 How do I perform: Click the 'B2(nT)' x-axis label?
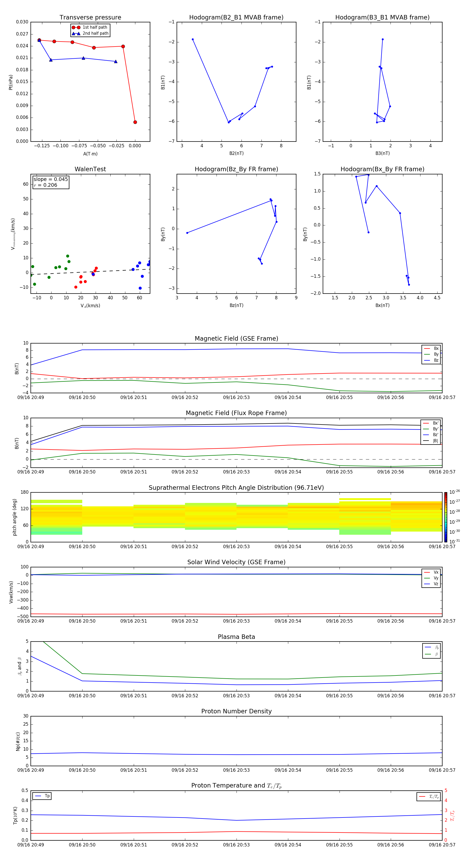tap(236, 153)
